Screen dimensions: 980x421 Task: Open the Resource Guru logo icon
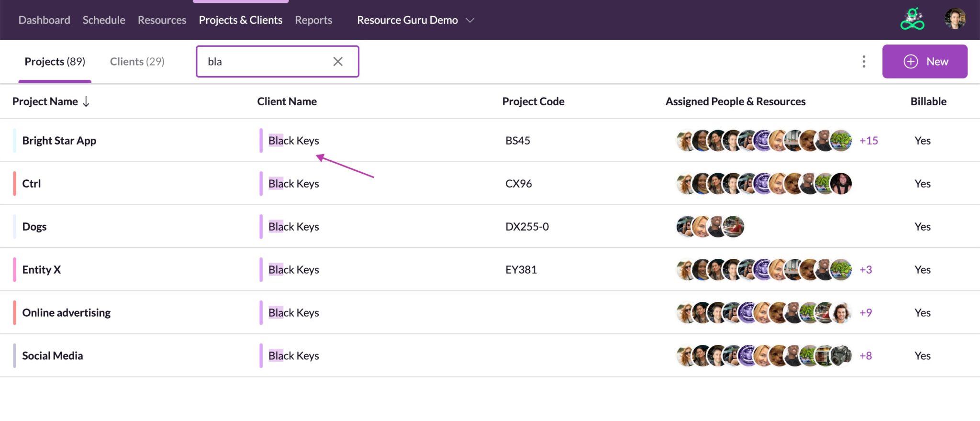tap(912, 19)
